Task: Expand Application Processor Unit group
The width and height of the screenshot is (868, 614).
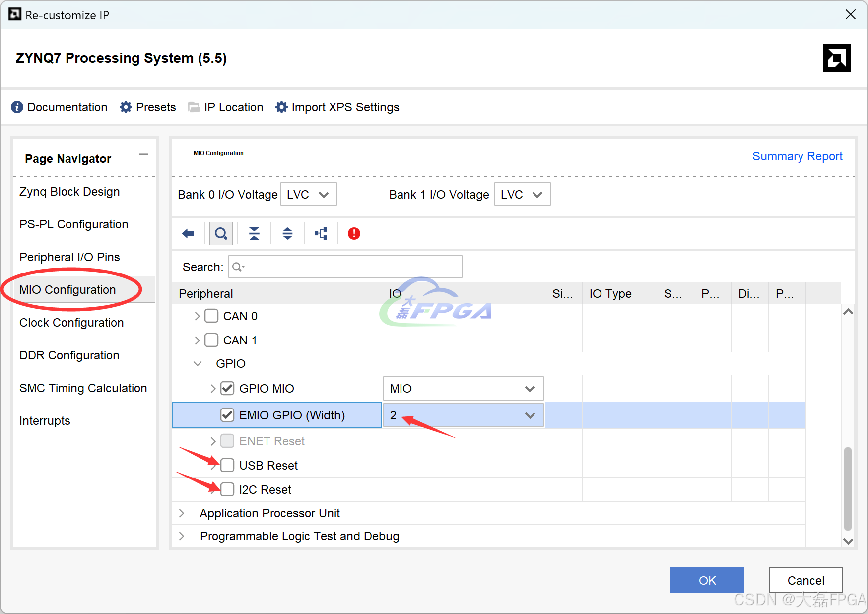Action: (182, 513)
